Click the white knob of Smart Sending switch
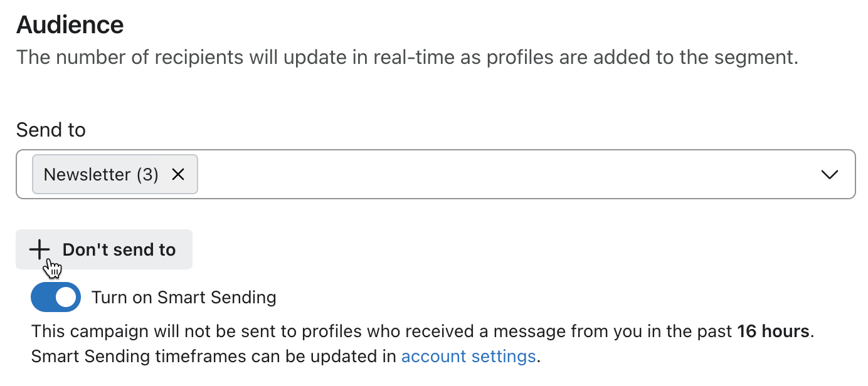868x386 pixels. [66, 297]
